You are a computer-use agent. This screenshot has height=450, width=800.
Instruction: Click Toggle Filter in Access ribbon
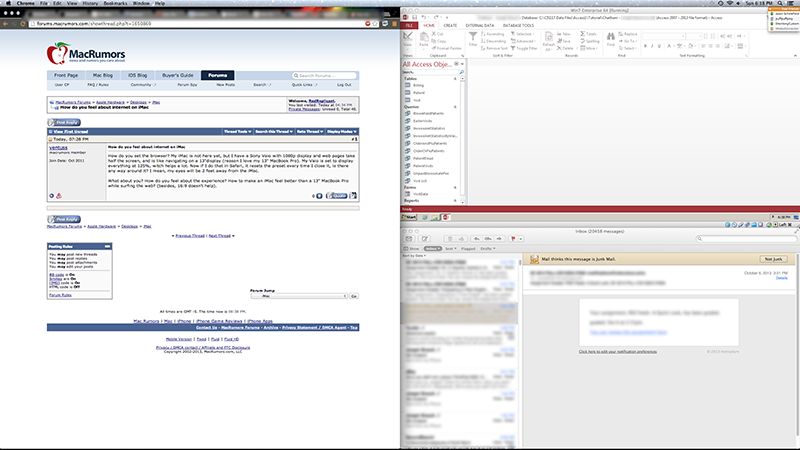[524, 48]
